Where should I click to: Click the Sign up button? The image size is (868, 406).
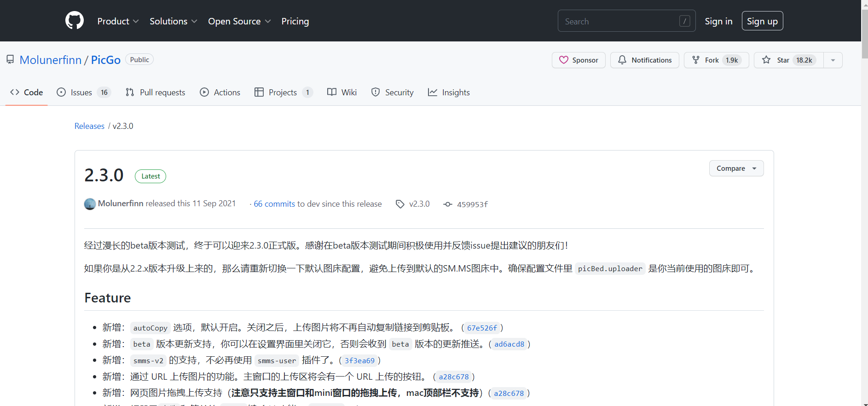click(762, 21)
